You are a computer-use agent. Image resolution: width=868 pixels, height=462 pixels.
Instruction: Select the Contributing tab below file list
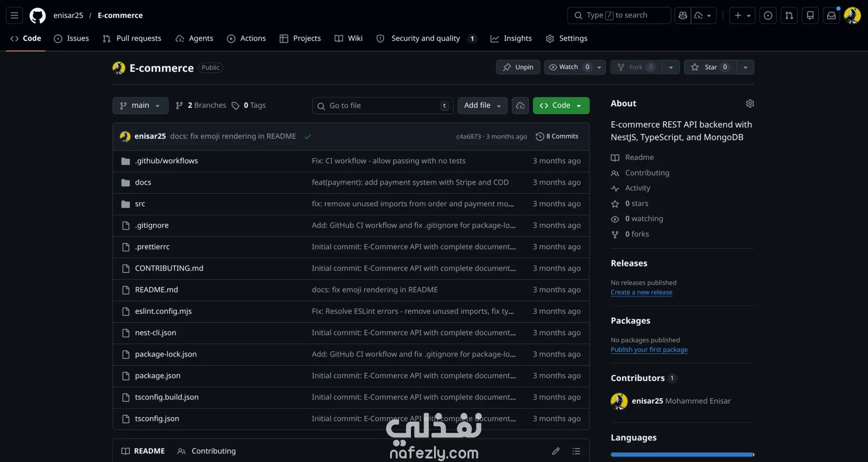[207, 451]
